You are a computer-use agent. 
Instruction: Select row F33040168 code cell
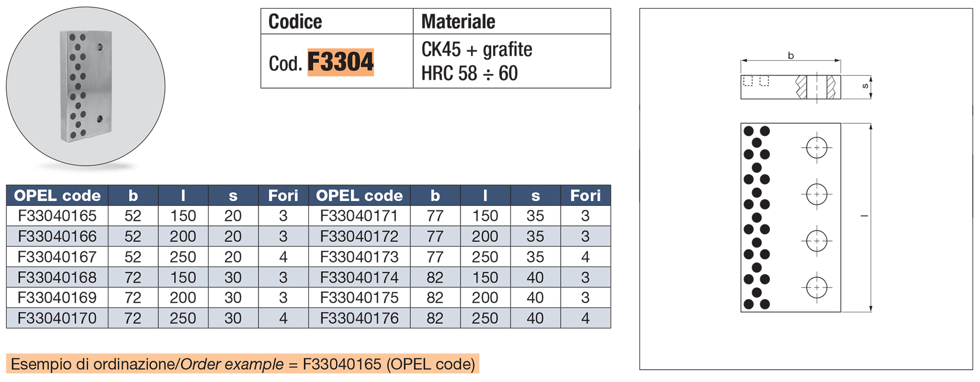point(57,277)
